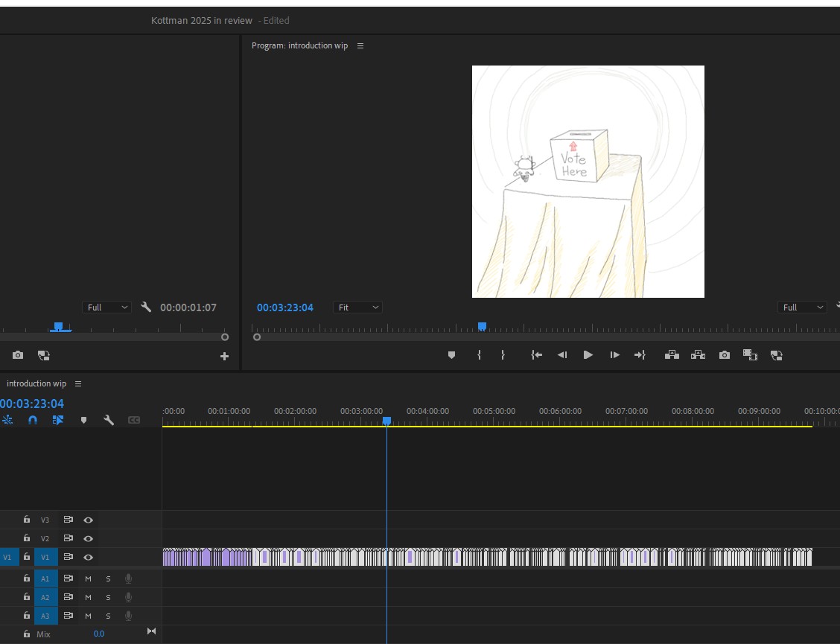Toggle lock on track V2
Screen dimensions: 840x644
click(x=27, y=538)
